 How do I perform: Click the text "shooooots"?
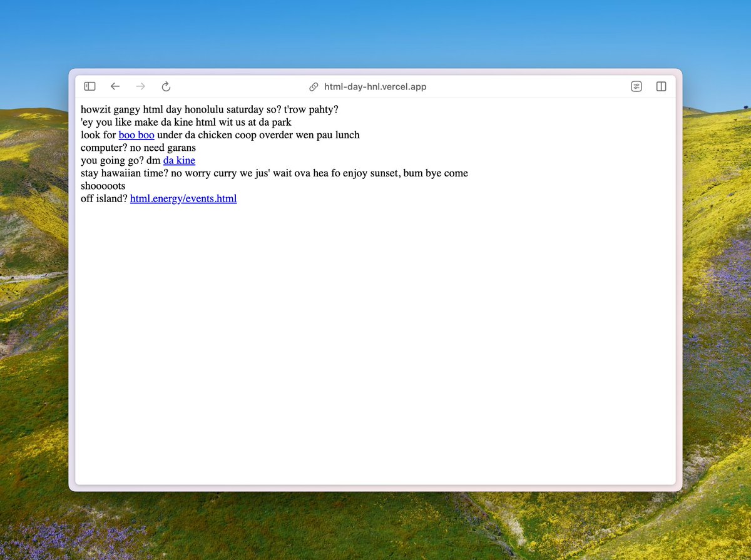pos(103,186)
